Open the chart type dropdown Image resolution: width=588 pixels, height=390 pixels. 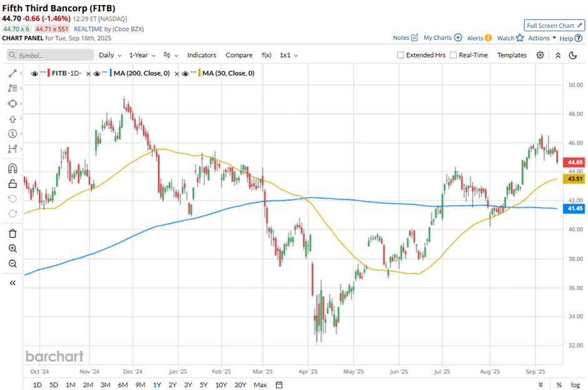pyautogui.click(x=171, y=55)
